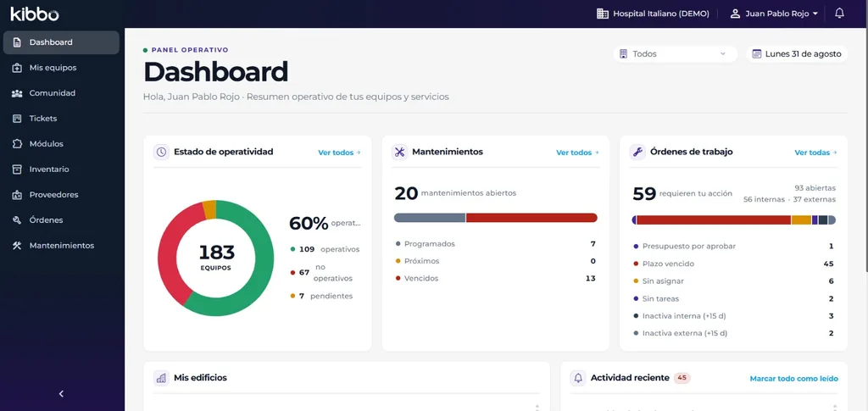
Task: Click the Inactiva externa (+15 d) row
Action: pyautogui.click(x=733, y=334)
